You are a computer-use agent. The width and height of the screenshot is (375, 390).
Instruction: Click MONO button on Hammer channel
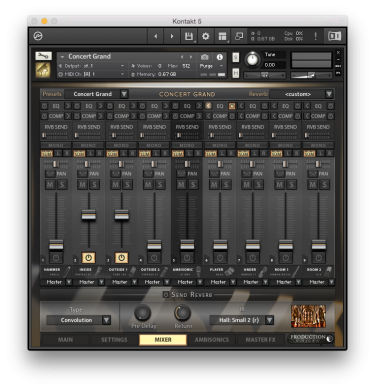click(56, 145)
